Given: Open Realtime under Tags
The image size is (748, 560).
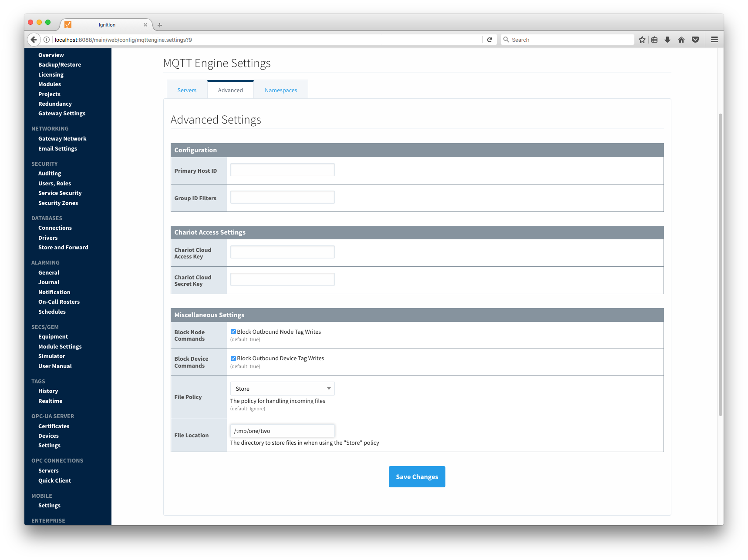Looking at the screenshot, I should (x=50, y=401).
